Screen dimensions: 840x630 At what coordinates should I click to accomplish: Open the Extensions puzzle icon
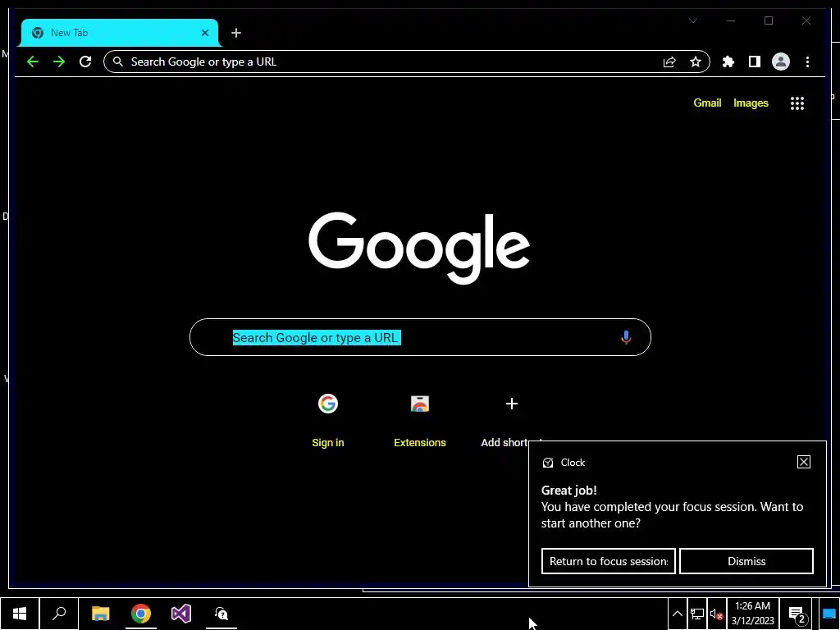[x=728, y=62]
